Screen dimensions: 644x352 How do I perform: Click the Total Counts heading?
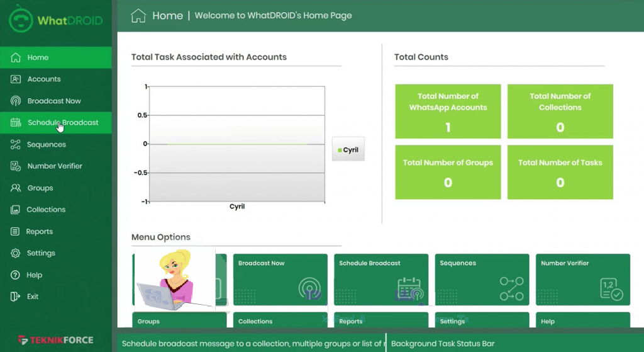tap(421, 57)
